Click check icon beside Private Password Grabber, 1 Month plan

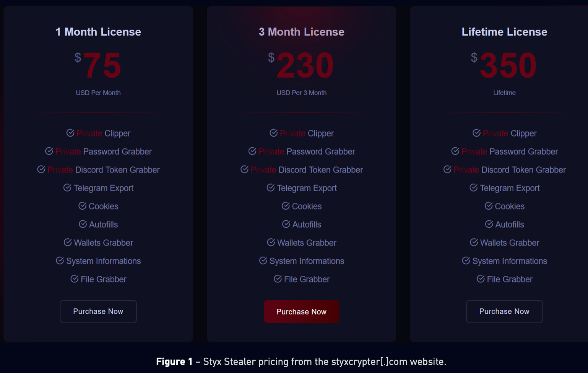[x=49, y=151]
